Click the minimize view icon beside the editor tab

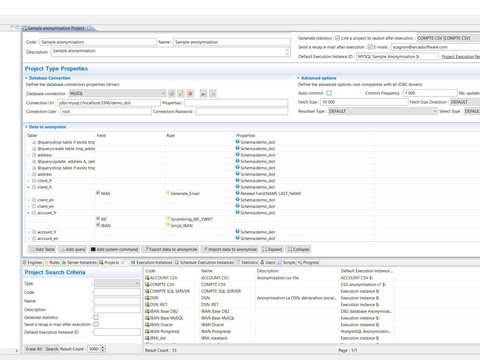[12, 27]
